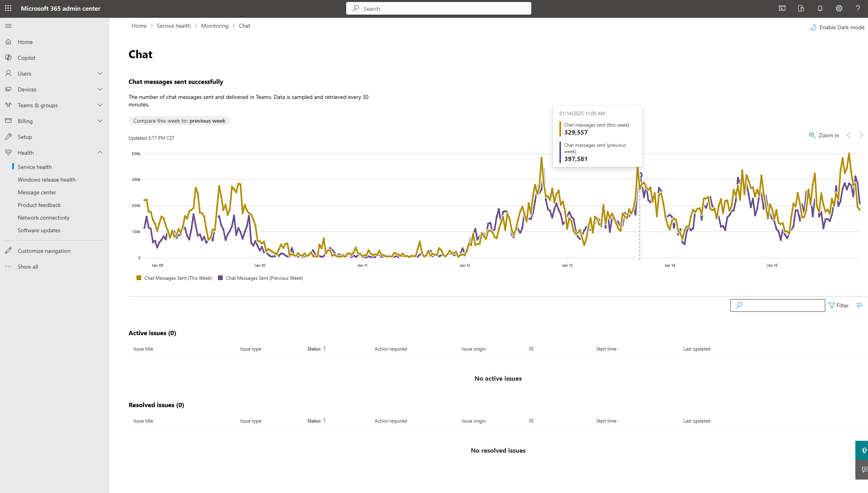Open Software updates

[39, 230]
